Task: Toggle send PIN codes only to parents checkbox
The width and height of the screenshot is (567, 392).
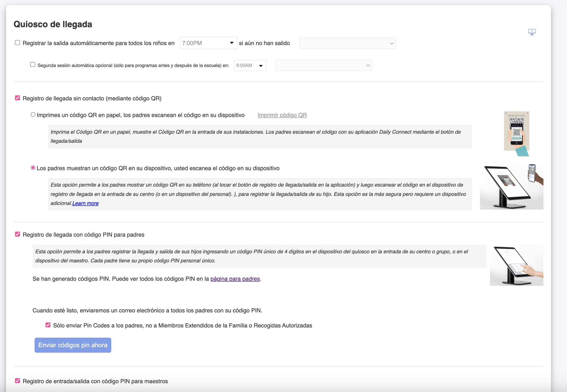Action: pos(48,325)
